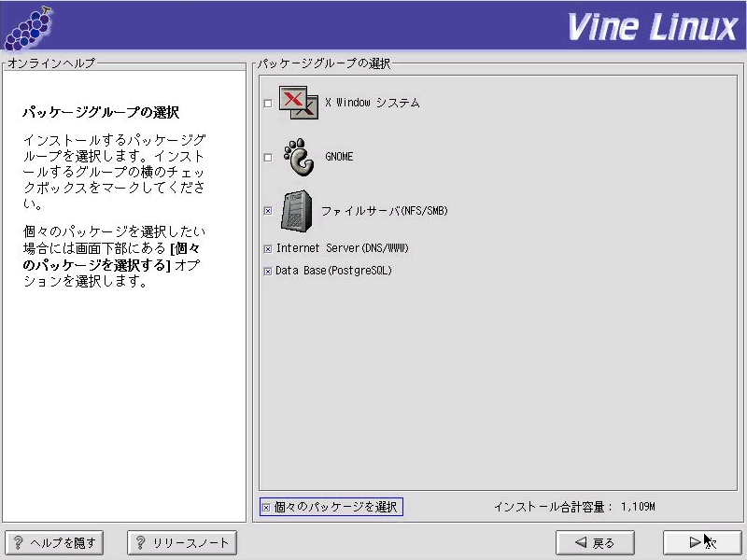This screenshot has height=560, width=747.
Task: Click the GNOME label text
Action: click(x=339, y=157)
